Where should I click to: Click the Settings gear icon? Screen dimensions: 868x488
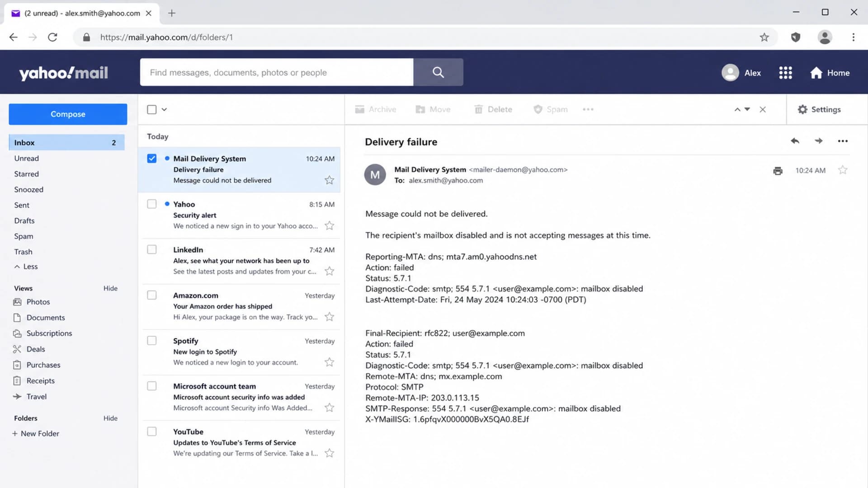pos(802,109)
